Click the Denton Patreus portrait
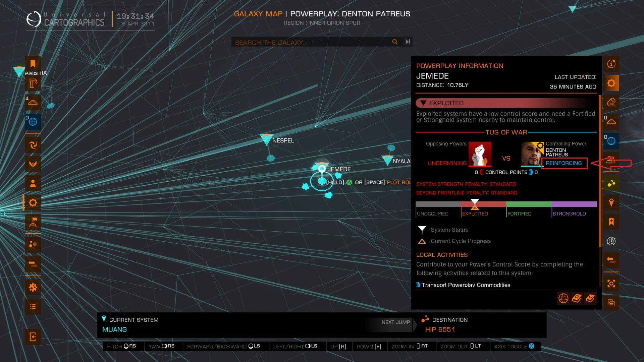 click(532, 154)
